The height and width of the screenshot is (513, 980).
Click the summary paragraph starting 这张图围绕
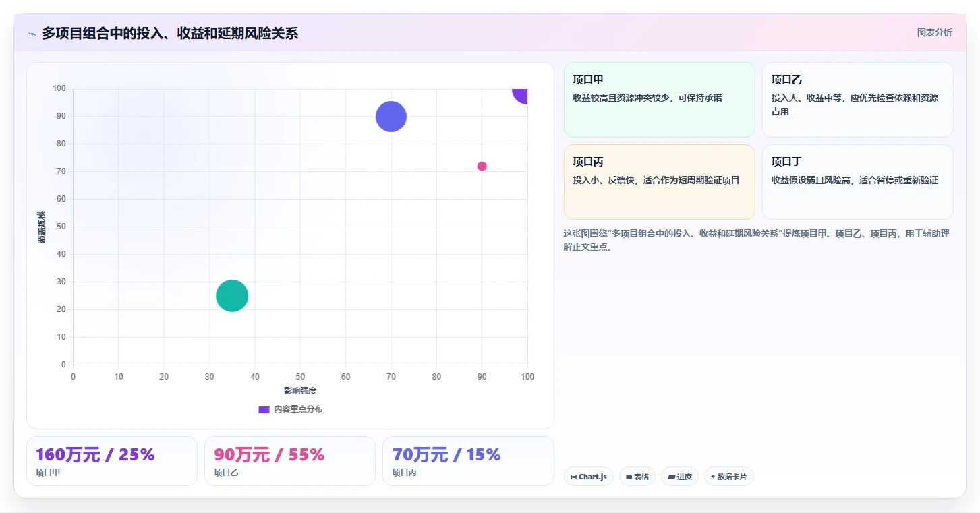pos(756,240)
